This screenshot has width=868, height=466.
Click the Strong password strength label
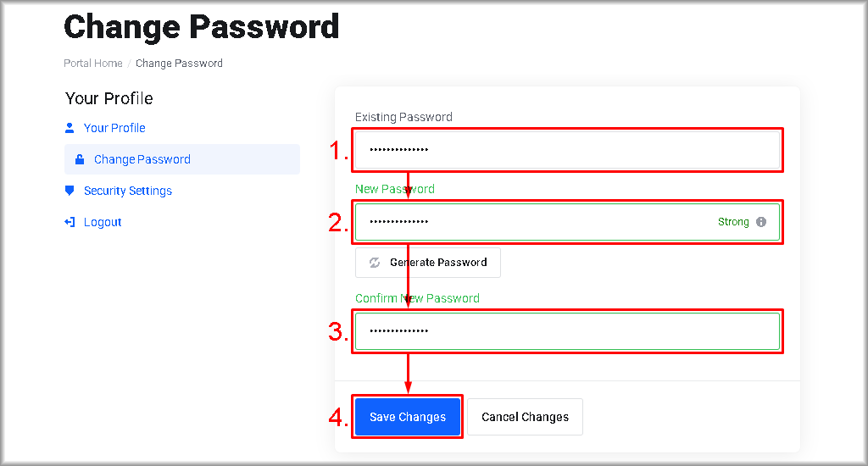(733, 222)
